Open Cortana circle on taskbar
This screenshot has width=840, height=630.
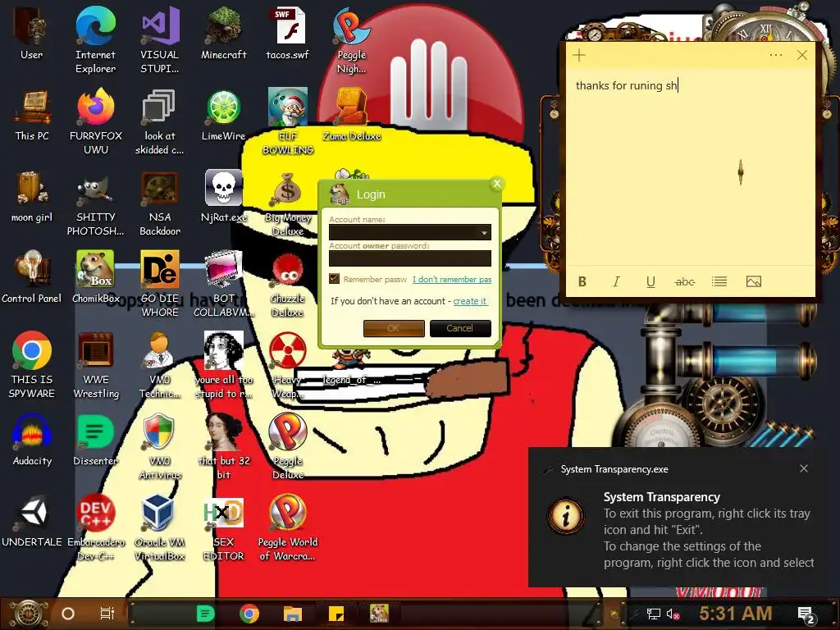tap(68, 614)
